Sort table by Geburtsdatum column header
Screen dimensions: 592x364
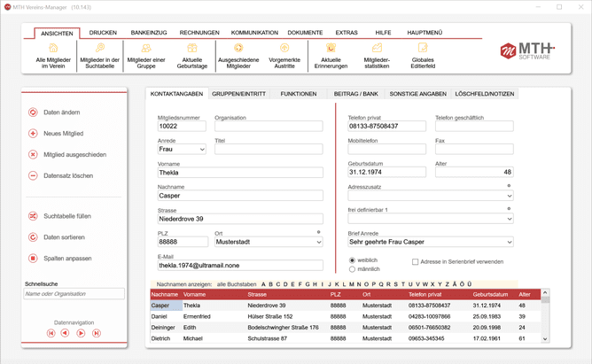click(490, 295)
